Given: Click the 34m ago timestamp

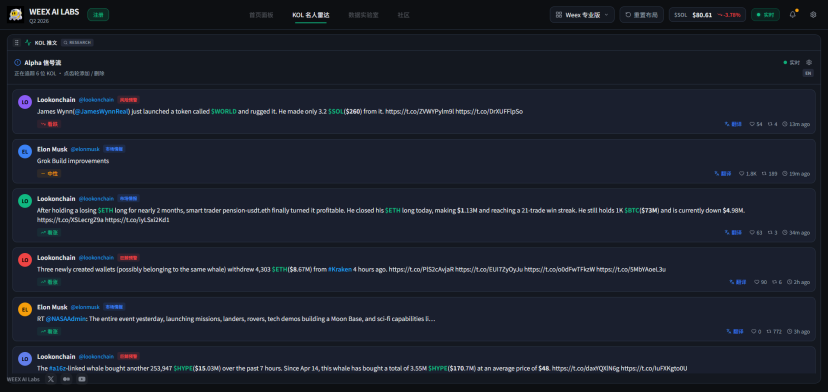Looking at the screenshot, I should [796, 232].
